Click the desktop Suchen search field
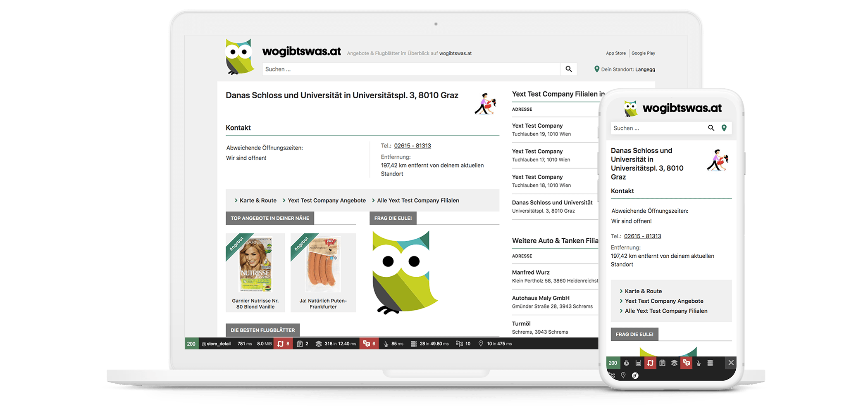 [411, 69]
